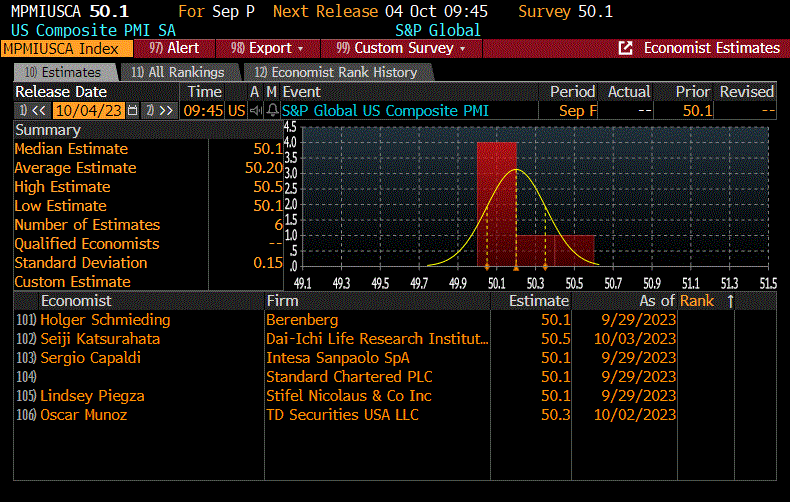Click the As of column header
This screenshot has height=502, width=790.
[656, 301]
